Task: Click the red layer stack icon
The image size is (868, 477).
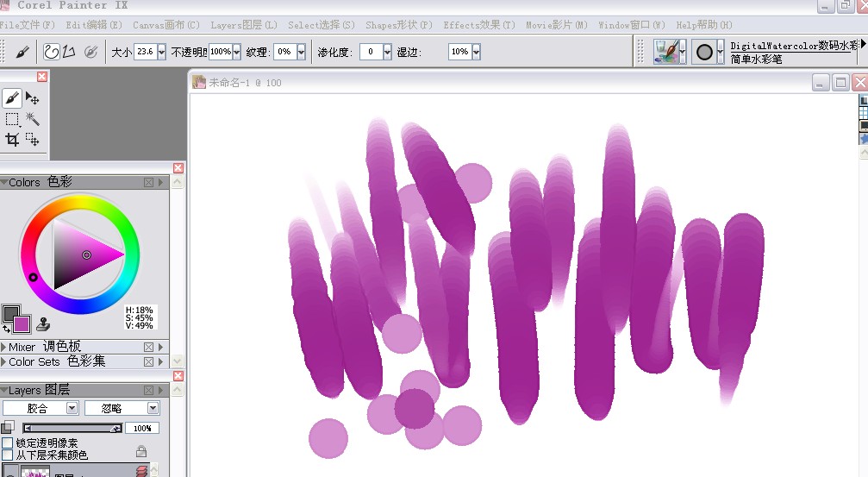Action: pos(141,470)
